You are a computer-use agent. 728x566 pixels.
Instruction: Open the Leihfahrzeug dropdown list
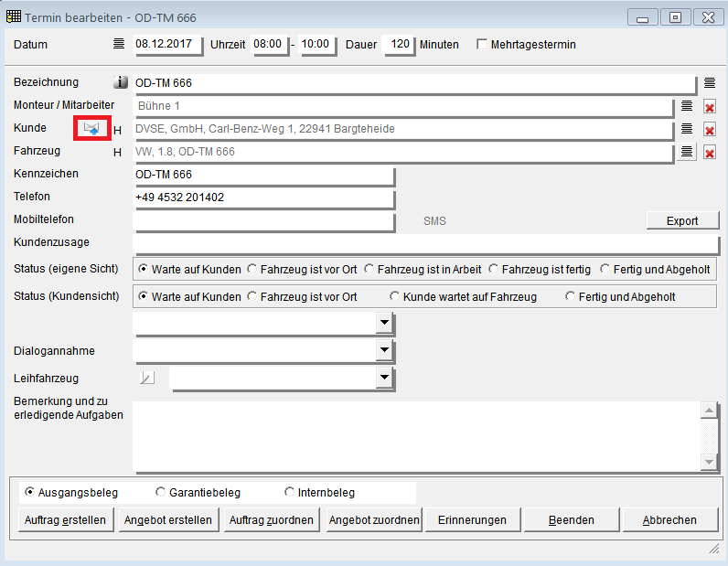coord(384,378)
